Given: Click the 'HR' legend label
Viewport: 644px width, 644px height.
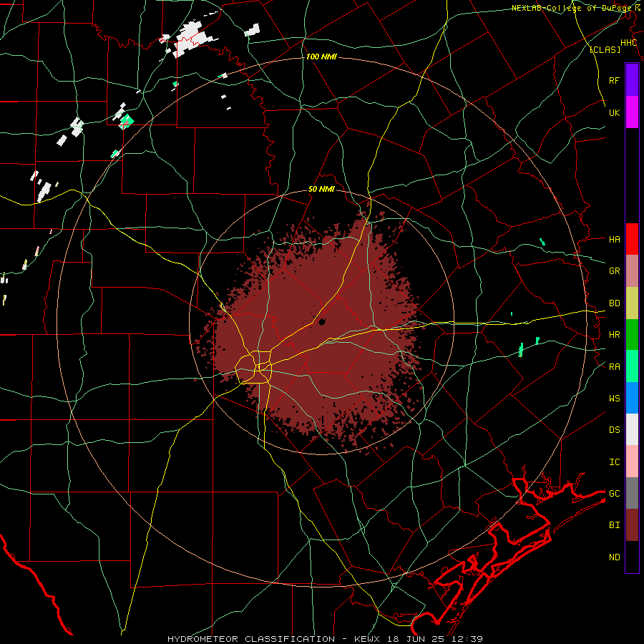Looking at the screenshot, I should (614, 335).
